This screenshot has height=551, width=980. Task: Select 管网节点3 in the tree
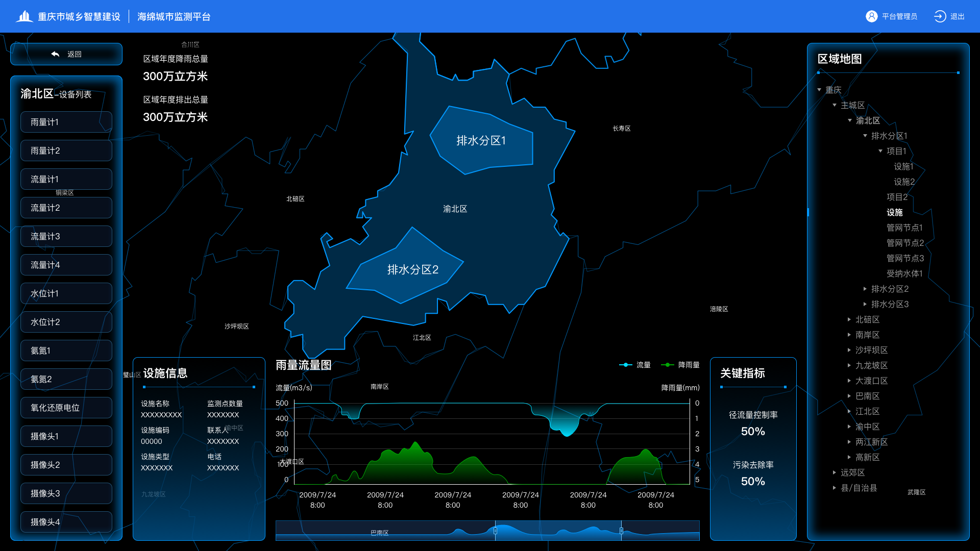tap(905, 258)
